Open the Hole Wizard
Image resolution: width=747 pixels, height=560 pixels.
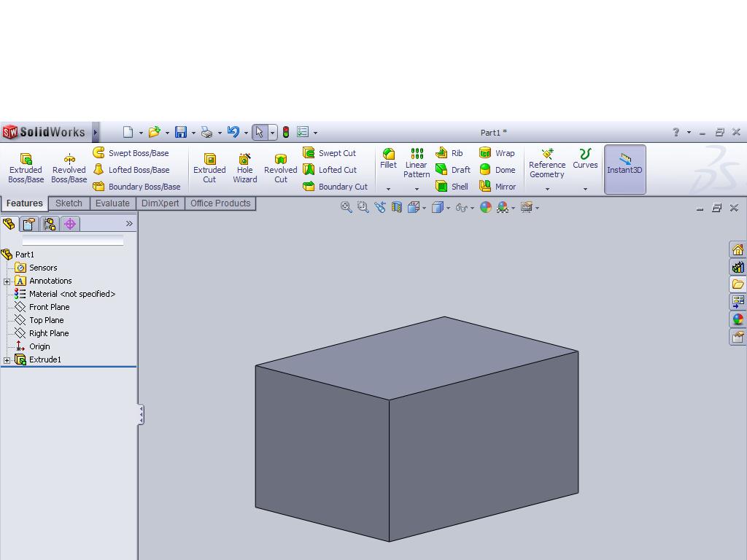[244, 168]
